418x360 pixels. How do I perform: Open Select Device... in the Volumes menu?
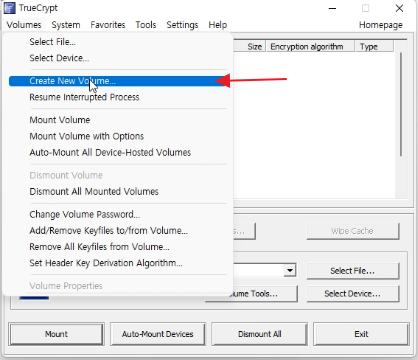(x=59, y=58)
